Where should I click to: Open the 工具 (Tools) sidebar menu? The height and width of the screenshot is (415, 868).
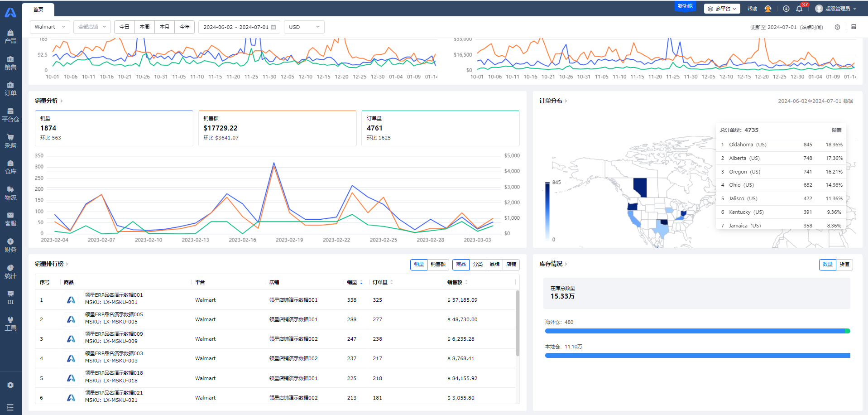tap(10, 323)
